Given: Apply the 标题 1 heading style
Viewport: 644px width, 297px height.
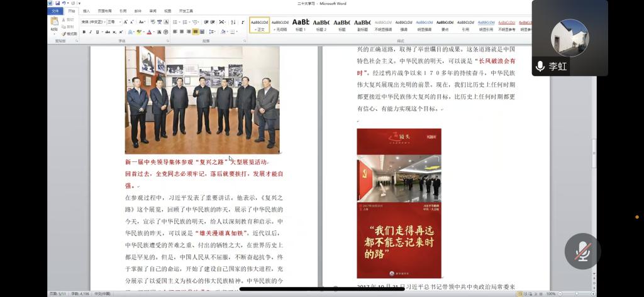Looking at the screenshot, I should (x=301, y=24).
